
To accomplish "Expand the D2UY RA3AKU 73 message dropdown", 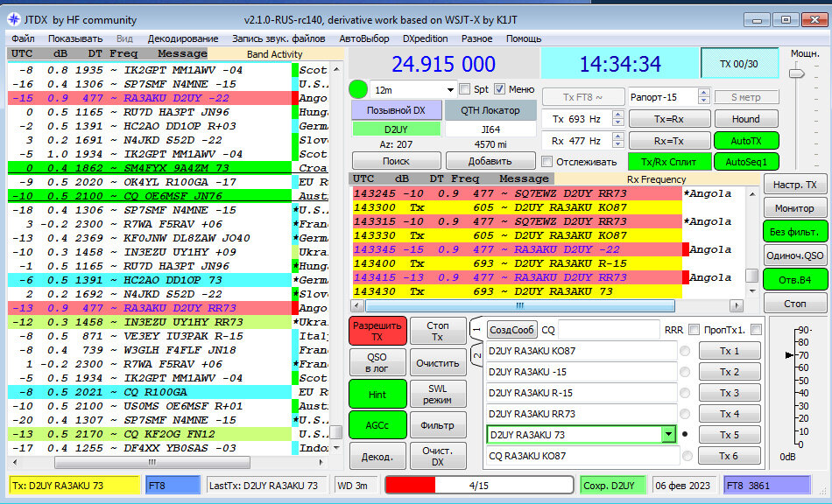I will (668, 435).
